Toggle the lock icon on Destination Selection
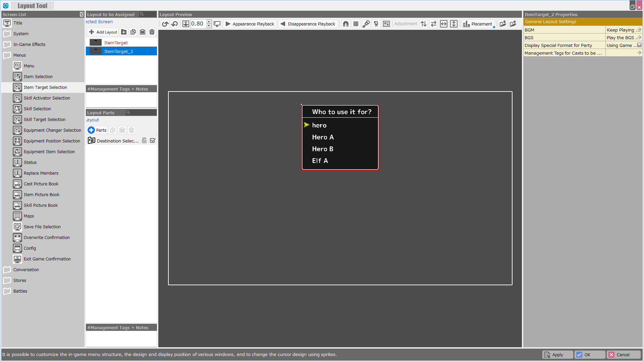 coord(144,140)
